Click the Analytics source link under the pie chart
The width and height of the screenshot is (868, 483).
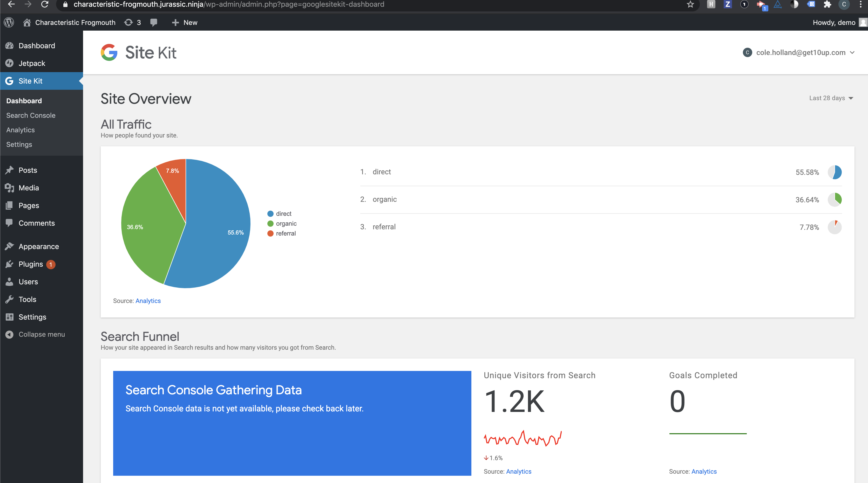148,301
